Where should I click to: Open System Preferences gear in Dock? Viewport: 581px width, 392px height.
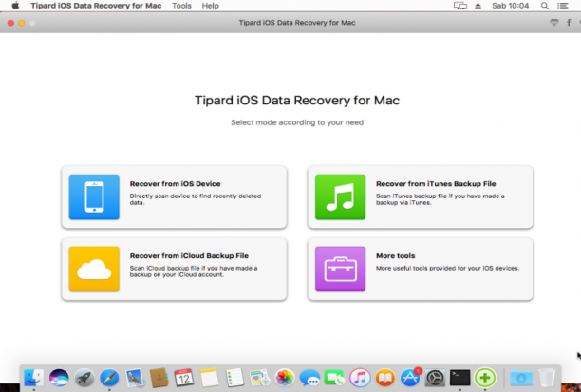coord(435,378)
